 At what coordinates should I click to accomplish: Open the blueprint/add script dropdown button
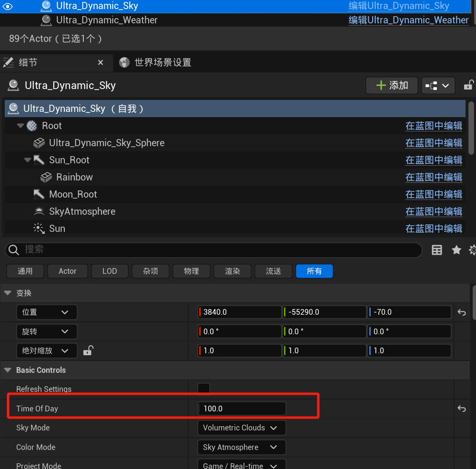pyautogui.click(x=438, y=86)
